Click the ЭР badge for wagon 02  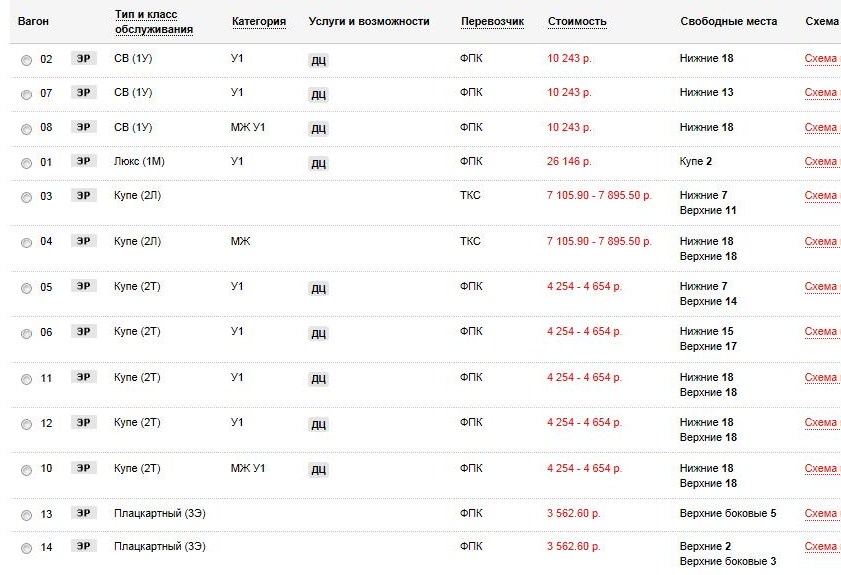(x=84, y=58)
